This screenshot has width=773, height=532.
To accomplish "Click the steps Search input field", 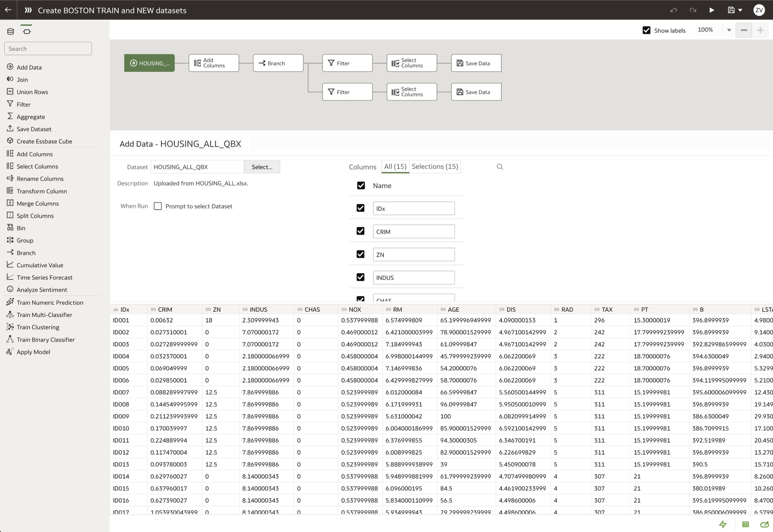I will [48, 49].
